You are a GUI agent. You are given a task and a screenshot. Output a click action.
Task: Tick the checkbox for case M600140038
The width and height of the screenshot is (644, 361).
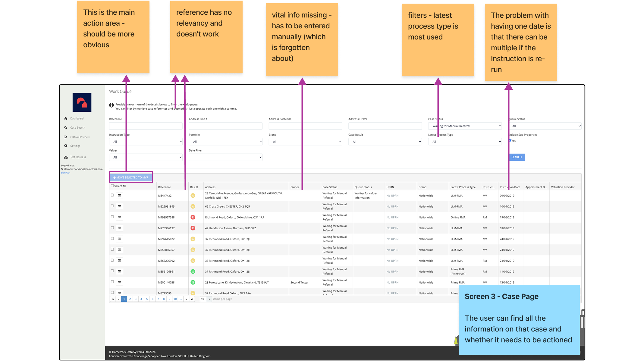(x=112, y=282)
